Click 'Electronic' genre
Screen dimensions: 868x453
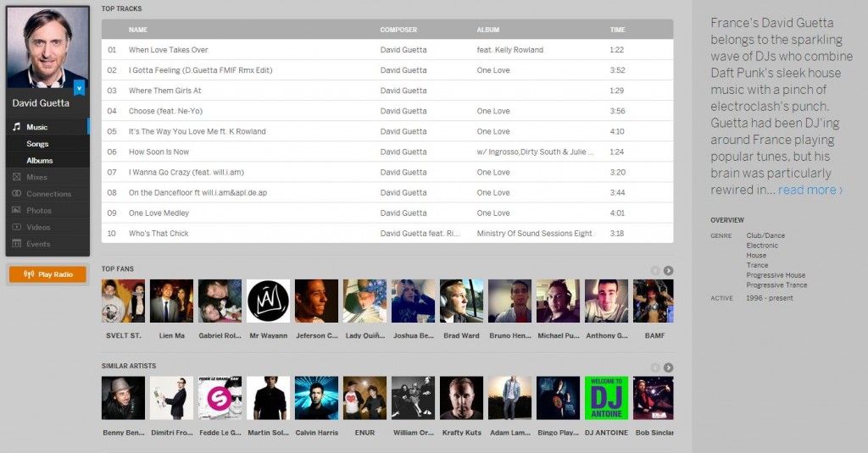tap(762, 245)
